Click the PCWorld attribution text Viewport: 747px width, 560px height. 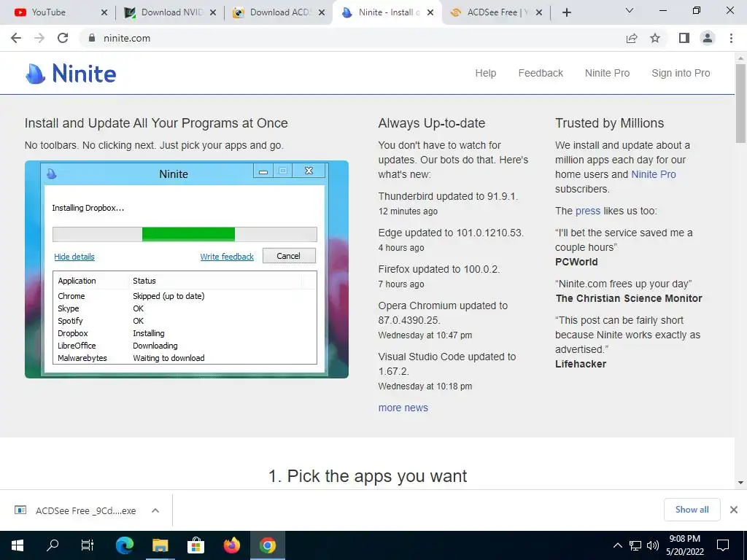(x=576, y=262)
